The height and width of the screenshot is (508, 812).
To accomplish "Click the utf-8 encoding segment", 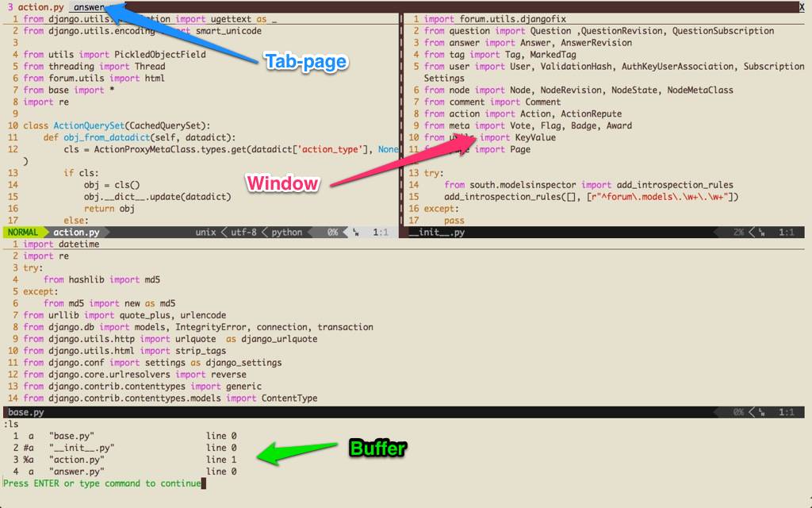I will (243, 233).
